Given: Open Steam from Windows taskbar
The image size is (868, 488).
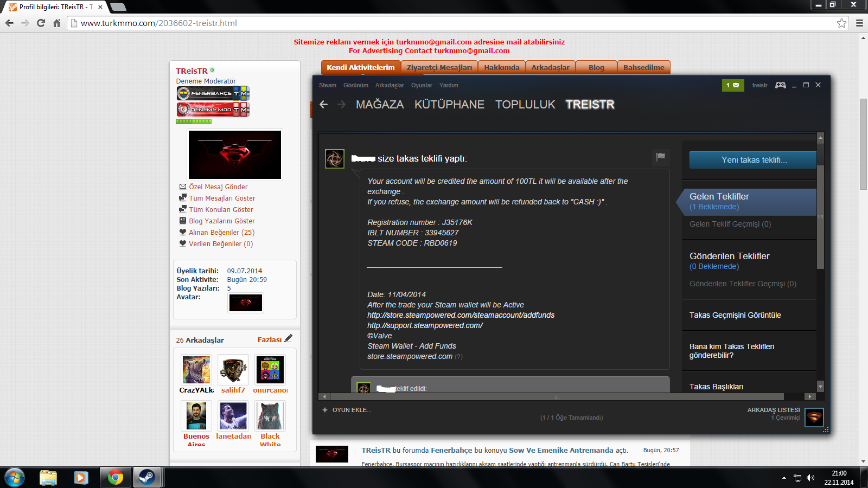Looking at the screenshot, I should point(146,477).
